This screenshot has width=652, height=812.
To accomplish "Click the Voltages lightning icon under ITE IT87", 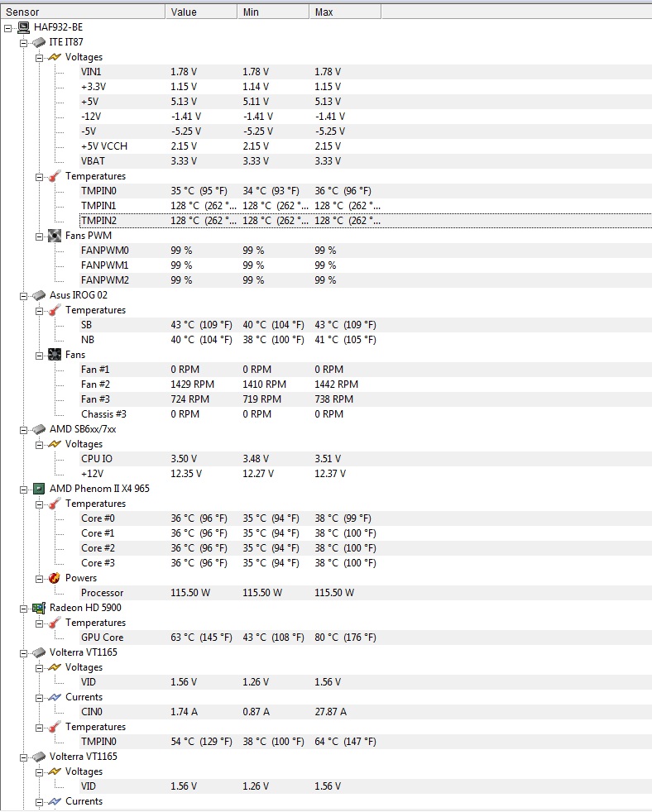I will (x=55, y=57).
